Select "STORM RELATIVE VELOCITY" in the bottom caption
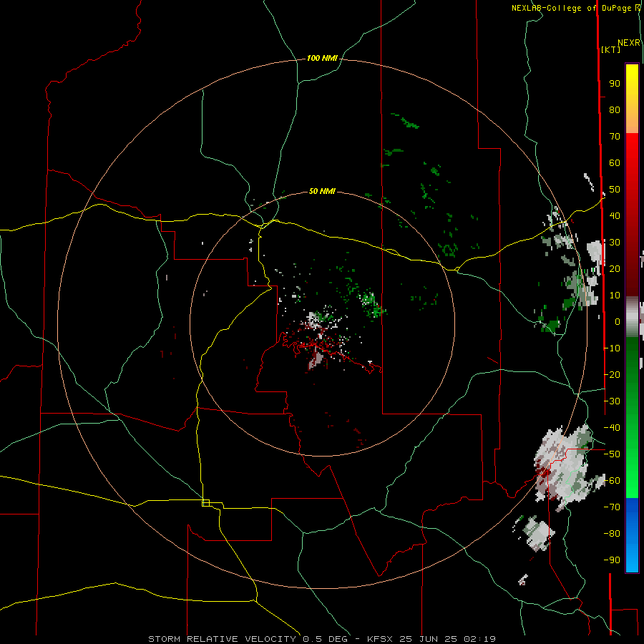The height and width of the screenshot is (644, 644). [x=222, y=639]
